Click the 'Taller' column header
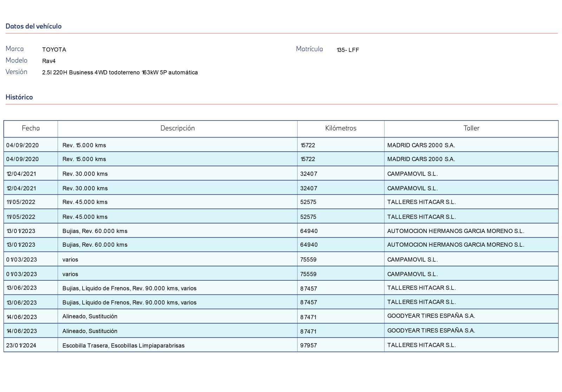The image size is (562, 392). pos(471,128)
